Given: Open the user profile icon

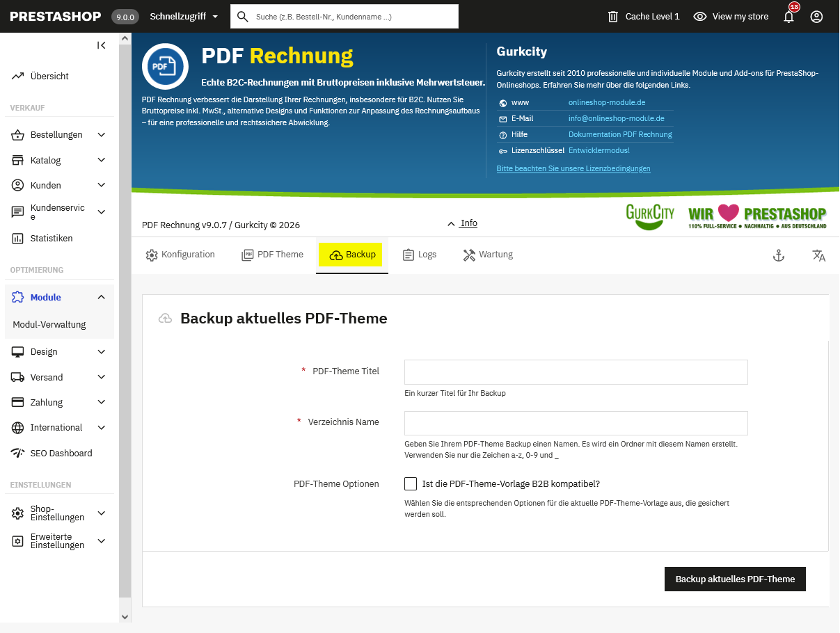Looking at the screenshot, I should point(816,17).
